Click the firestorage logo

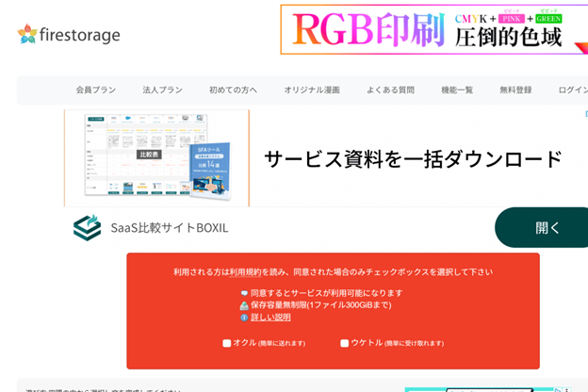[69, 35]
